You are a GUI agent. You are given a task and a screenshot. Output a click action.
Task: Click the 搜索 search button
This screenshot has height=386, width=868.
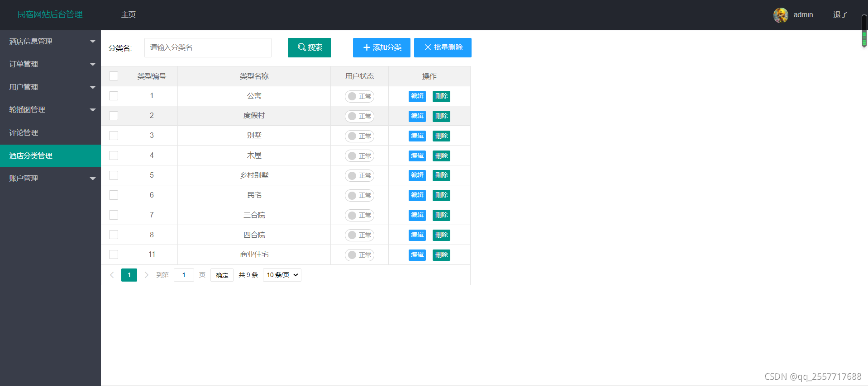(x=310, y=47)
